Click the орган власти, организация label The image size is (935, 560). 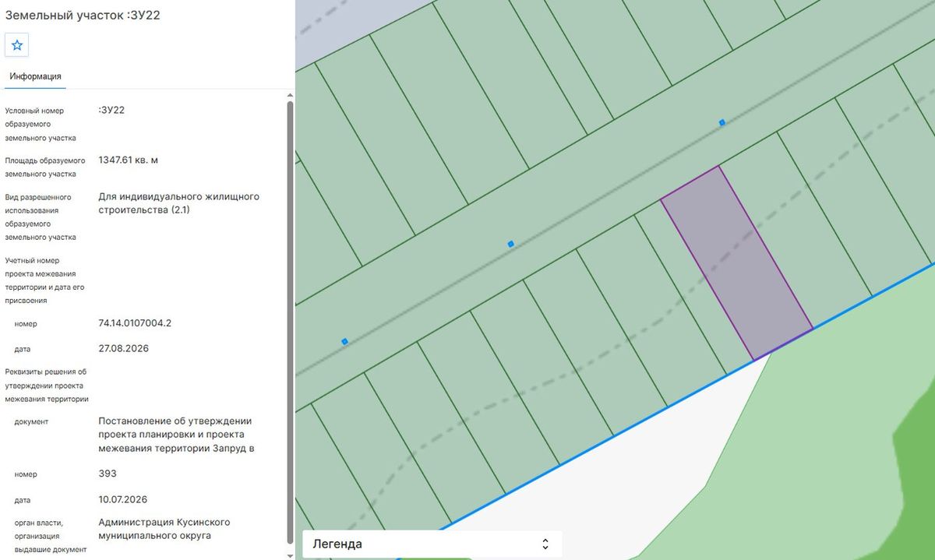pyautogui.click(x=50, y=536)
